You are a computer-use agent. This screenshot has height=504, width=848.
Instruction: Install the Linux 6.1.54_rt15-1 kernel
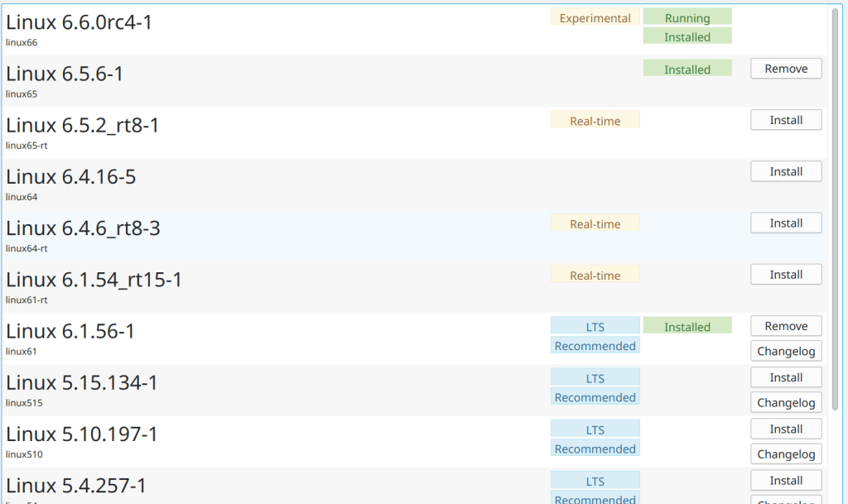(786, 274)
